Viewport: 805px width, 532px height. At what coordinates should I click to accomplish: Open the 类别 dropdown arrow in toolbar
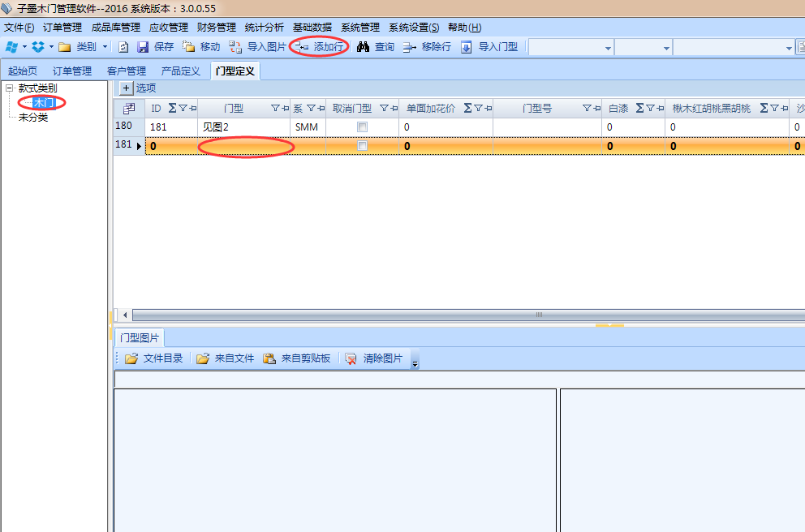pyautogui.click(x=105, y=47)
